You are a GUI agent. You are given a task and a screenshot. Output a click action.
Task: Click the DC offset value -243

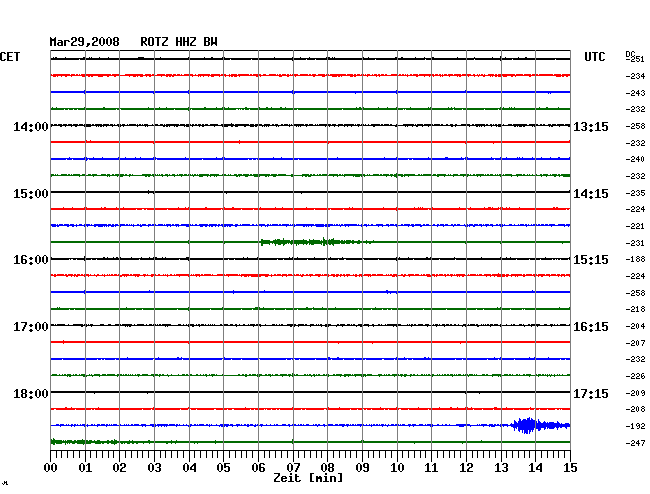pyautogui.click(x=635, y=93)
